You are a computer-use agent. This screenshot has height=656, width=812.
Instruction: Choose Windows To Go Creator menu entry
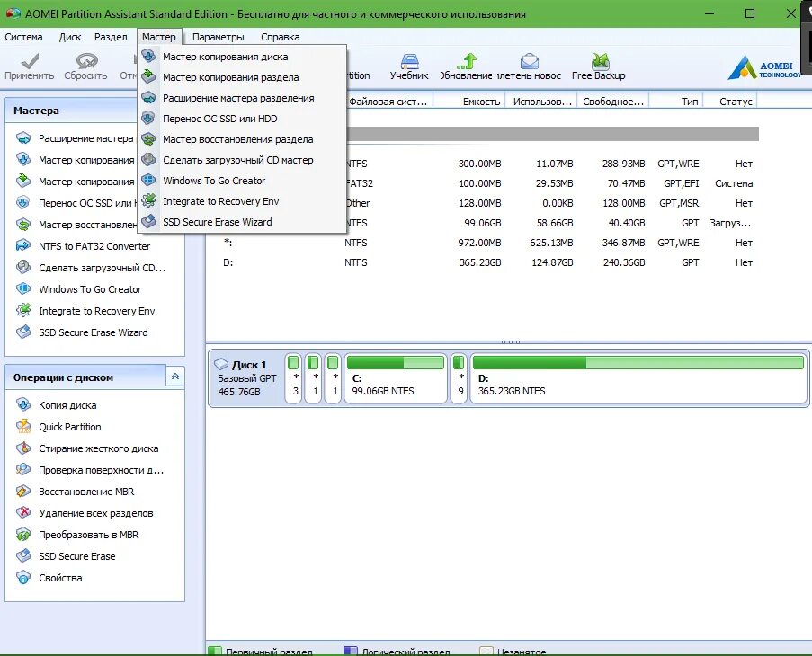point(243,181)
